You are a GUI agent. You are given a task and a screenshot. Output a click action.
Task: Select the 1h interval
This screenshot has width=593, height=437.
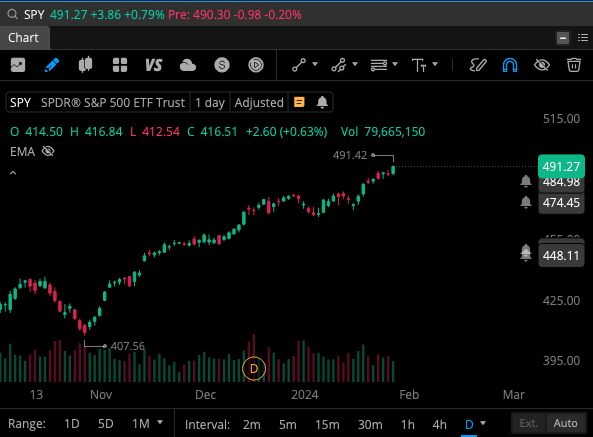[x=408, y=425]
